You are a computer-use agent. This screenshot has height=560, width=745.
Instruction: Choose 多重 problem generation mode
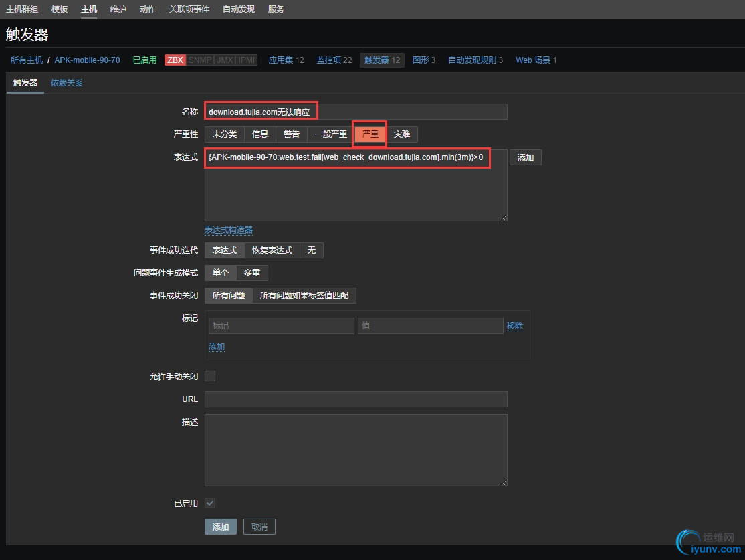(252, 273)
